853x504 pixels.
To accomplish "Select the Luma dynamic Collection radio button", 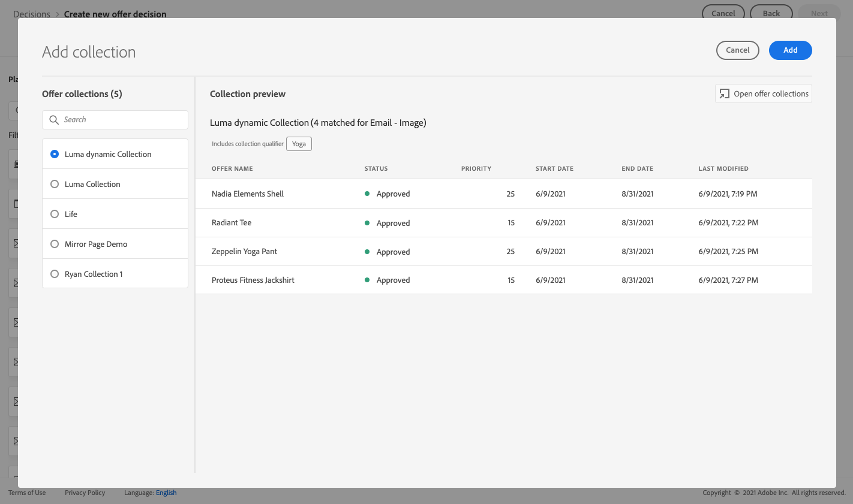I will [x=55, y=154].
